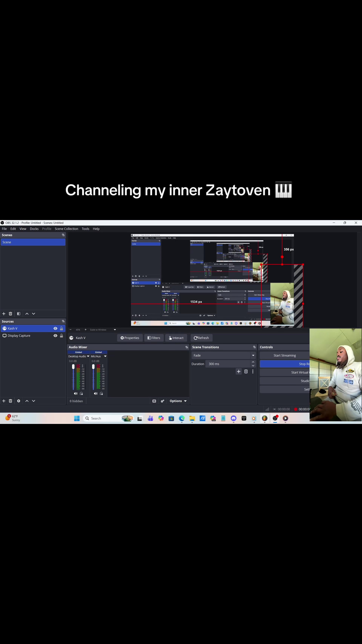
Task: Click the Interact button
Action: (176, 338)
